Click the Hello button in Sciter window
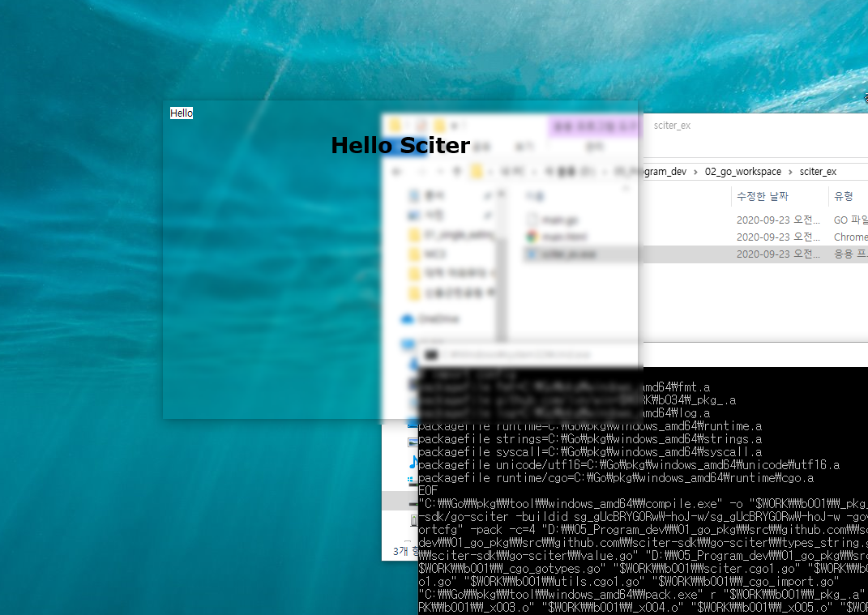Viewport: 868px width, 615px height. 182,113
